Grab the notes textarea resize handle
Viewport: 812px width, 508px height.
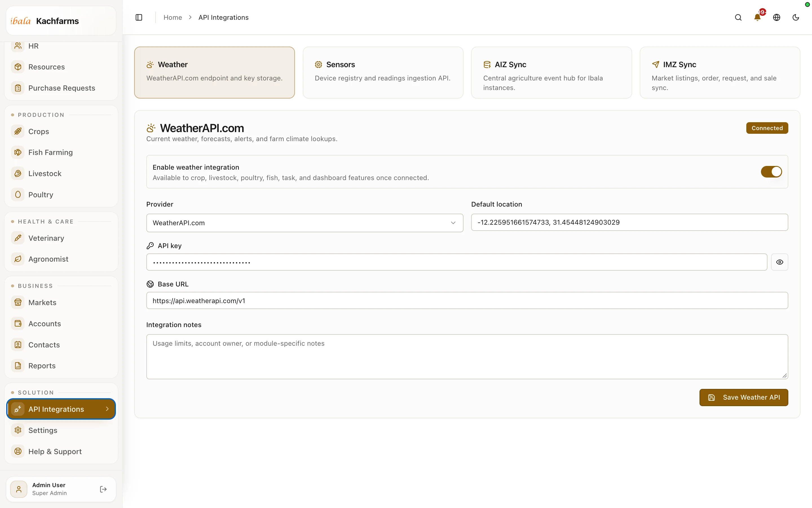(784, 376)
